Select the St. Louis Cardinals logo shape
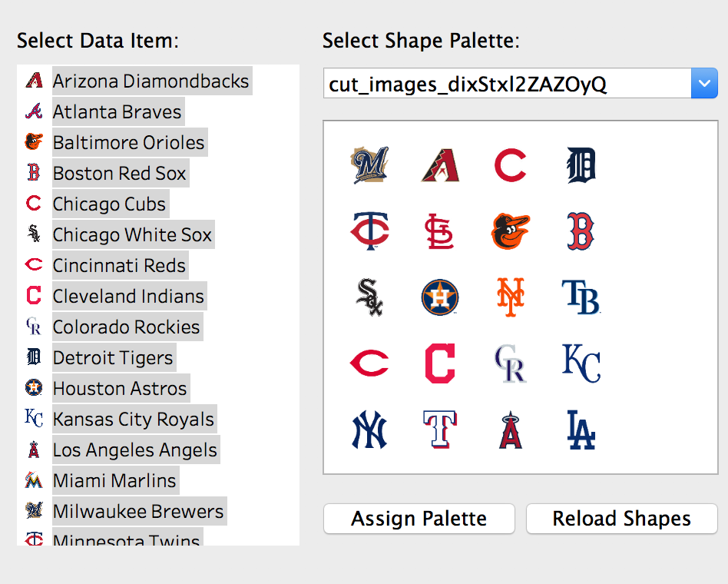The height and width of the screenshot is (584, 728). point(440,231)
